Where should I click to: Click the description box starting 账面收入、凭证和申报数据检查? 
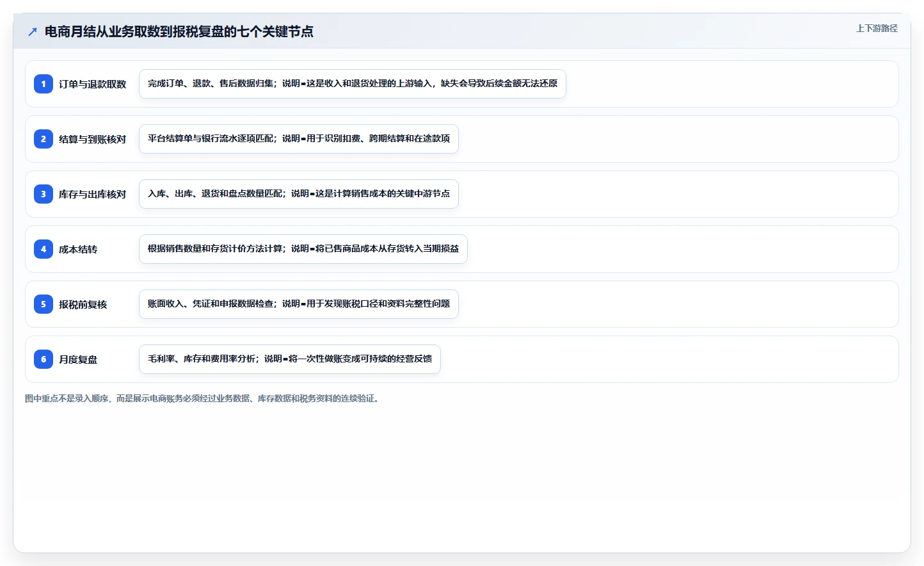click(x=299, y=304)
